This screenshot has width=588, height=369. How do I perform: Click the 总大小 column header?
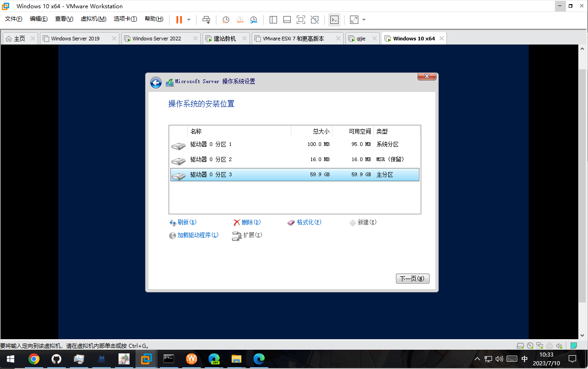coord(312,131)
